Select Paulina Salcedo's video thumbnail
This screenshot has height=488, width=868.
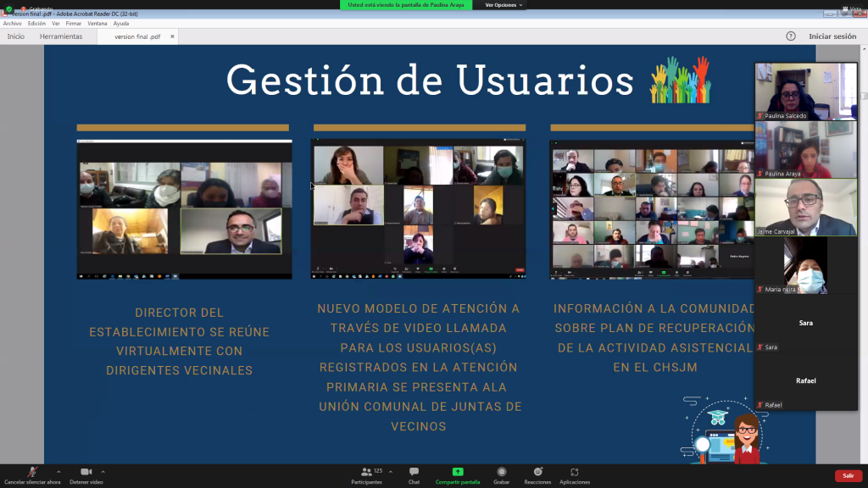tap(805, 91)
